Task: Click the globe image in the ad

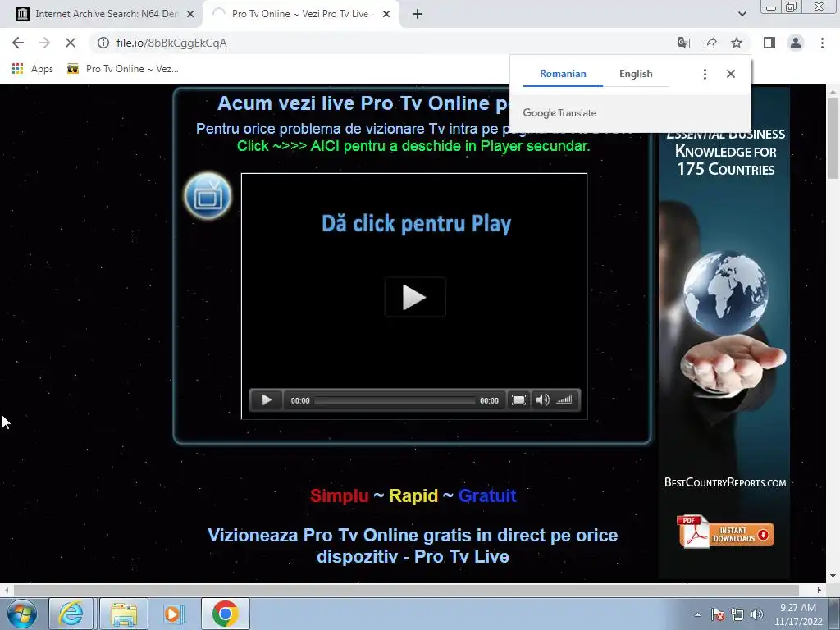Action: pos(725,292)
